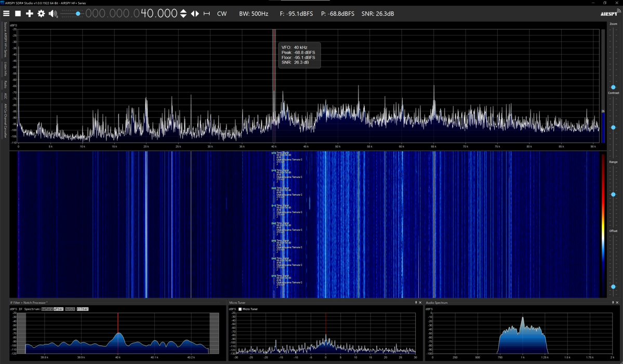Click the frequency step left arrow icon
The width and height of the screenshot is (623, 364).
[x=192, y=14]
